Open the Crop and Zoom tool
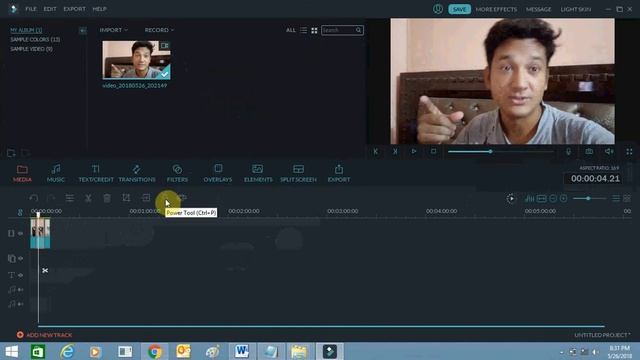 (x=126, y=198)
